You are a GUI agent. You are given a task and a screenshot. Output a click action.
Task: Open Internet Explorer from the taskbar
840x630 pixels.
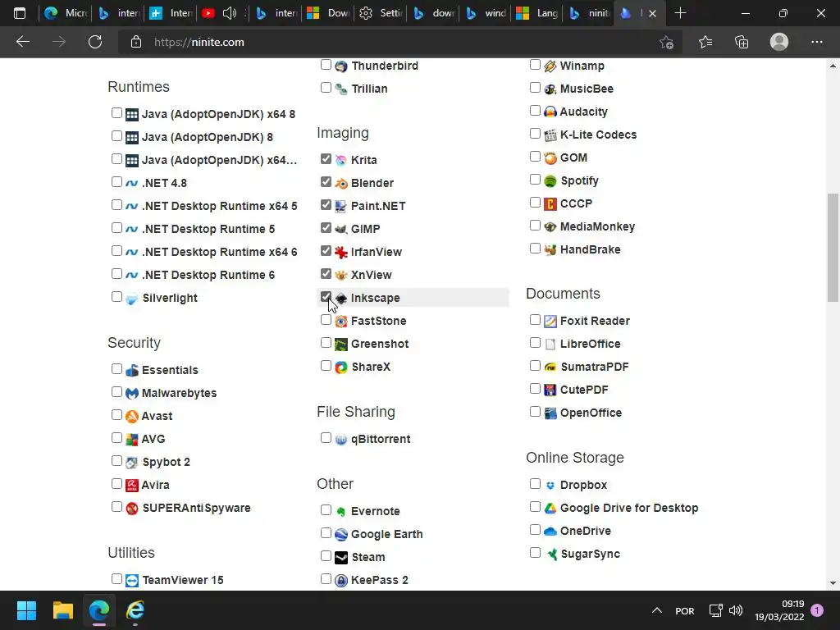click(135, 610)
